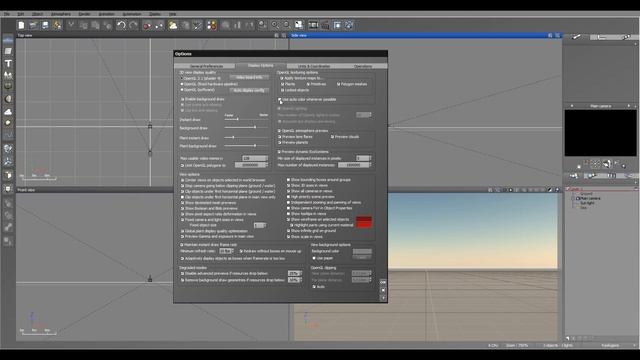Click the film strip timeline icon
This screenshot has height=360, width=640.
(313, 25)
